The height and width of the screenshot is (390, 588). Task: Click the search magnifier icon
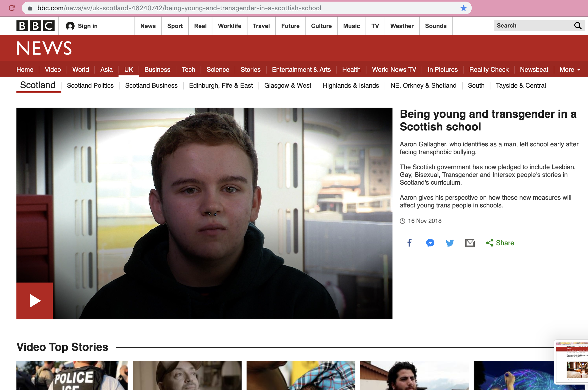tap(578, 26)
